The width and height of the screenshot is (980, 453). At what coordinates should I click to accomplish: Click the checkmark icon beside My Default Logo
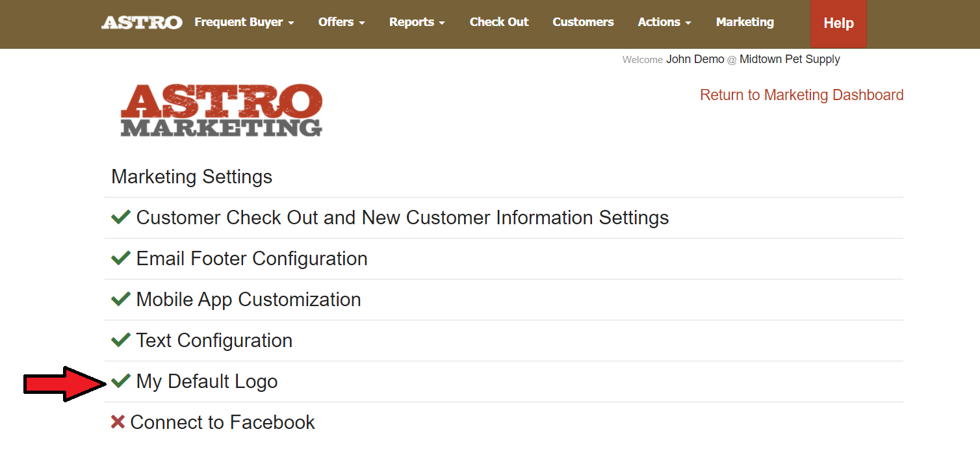[121, 381]
